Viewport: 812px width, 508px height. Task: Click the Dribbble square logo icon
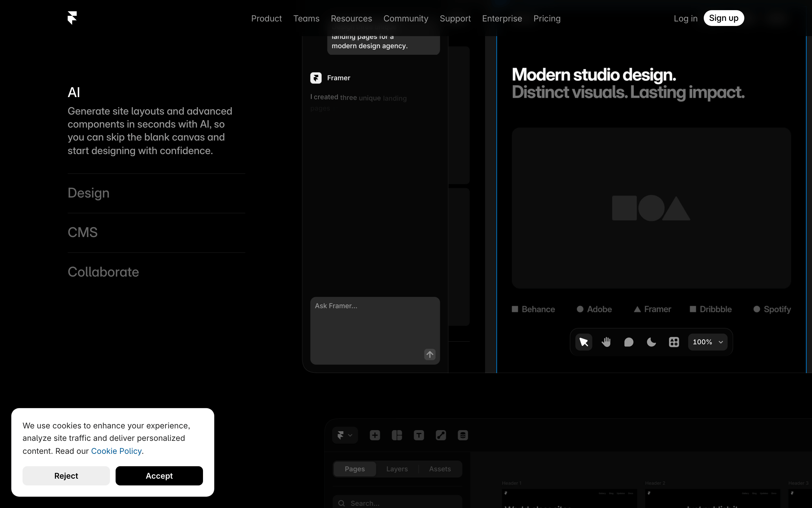pos(692,309)
